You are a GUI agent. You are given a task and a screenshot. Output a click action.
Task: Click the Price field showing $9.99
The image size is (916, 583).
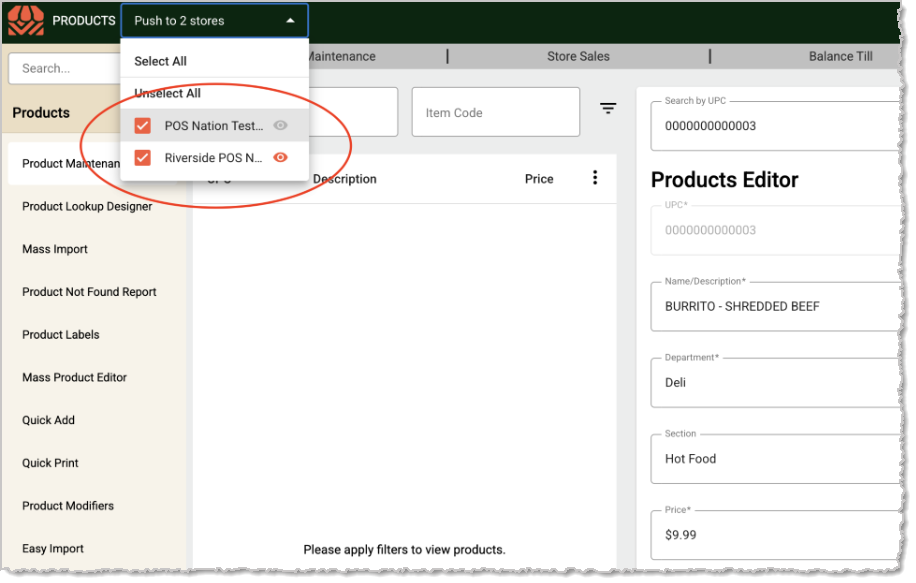click(x=775, y=535)
